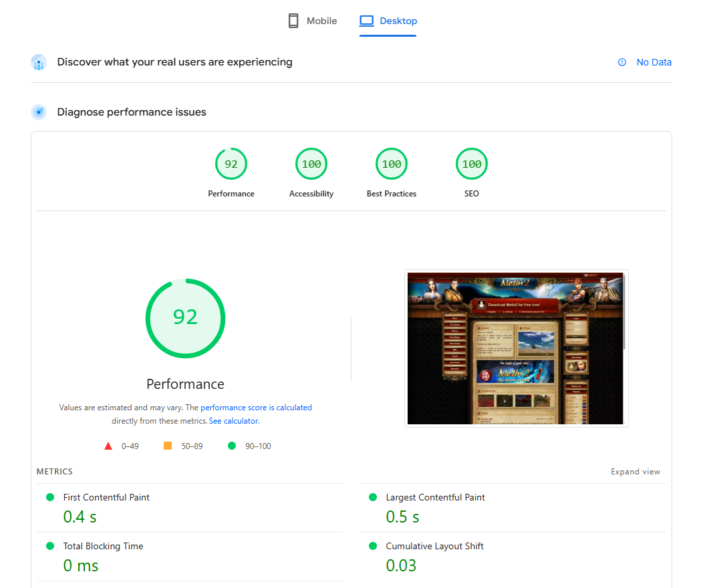709x588 pixels.
Task: Click the real users experience icon
Action: pyautogui.click(x=39, y=63)
